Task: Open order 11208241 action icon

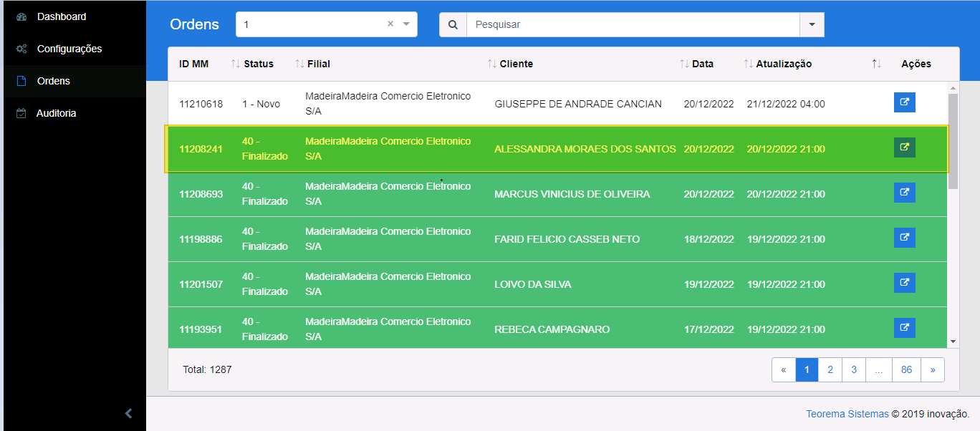Action: coord(904,147)
